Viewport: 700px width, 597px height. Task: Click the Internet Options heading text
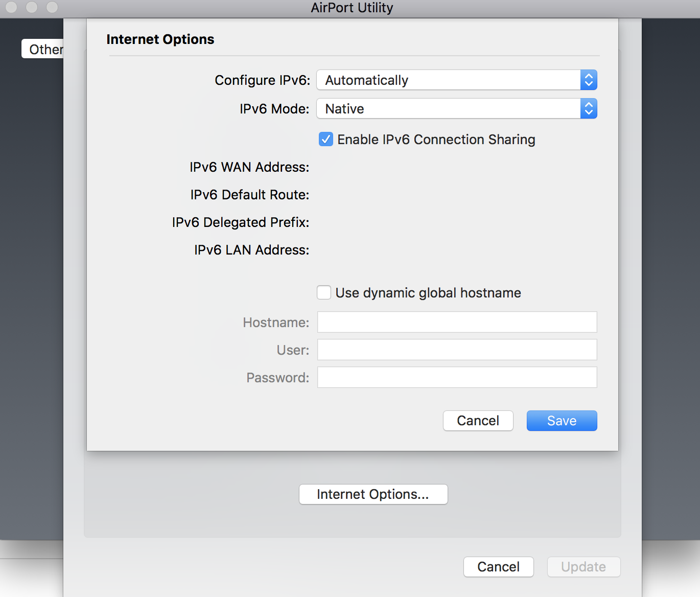(x=160, y=39)
